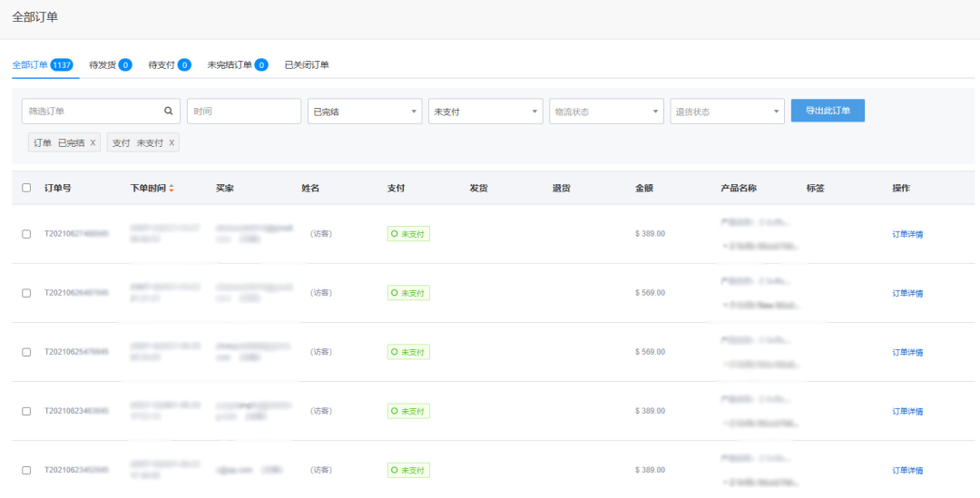Viewport: 980px width, 498px height.
Task: Switch to the 待发货 tab
Action: point(103,65)
